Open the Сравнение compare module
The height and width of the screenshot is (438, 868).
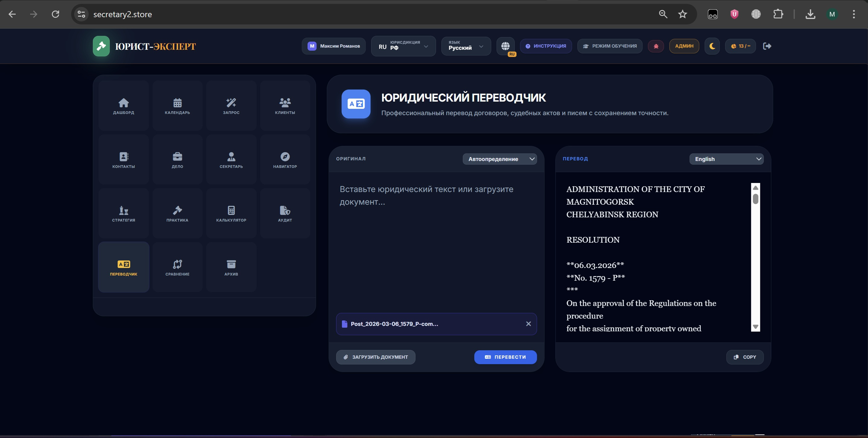click(177, 267)
